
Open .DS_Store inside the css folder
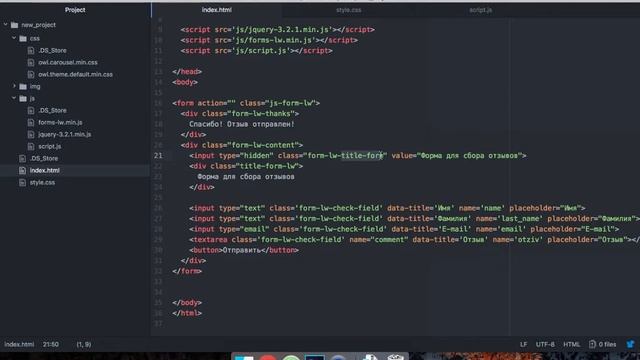coord(52,51)
